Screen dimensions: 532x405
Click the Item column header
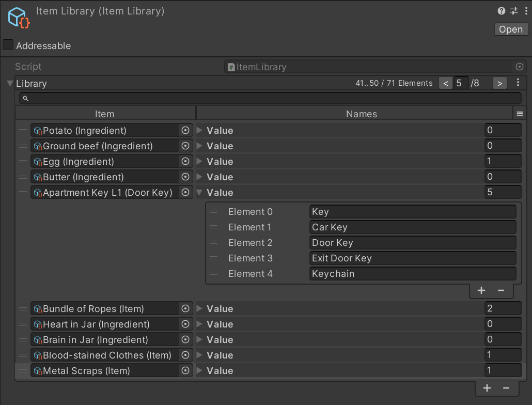click(x=105, y=114)
